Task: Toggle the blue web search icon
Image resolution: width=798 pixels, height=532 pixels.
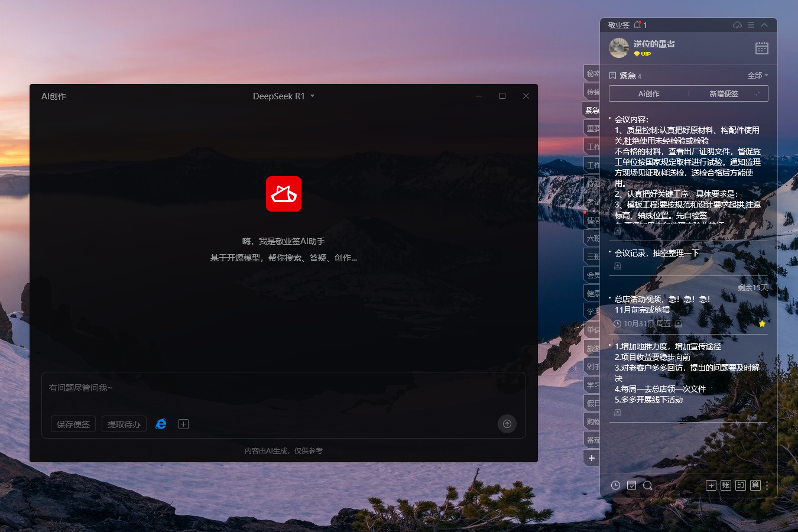Action: click(161, 424)
